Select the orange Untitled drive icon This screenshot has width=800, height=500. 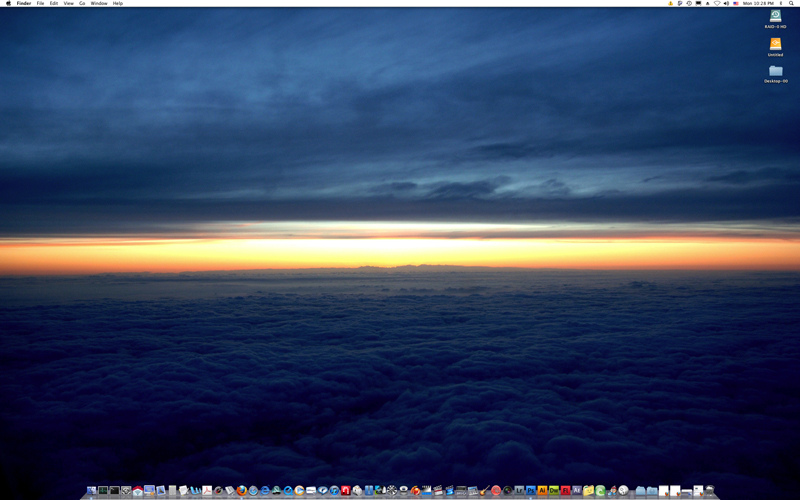click(776, 43)
